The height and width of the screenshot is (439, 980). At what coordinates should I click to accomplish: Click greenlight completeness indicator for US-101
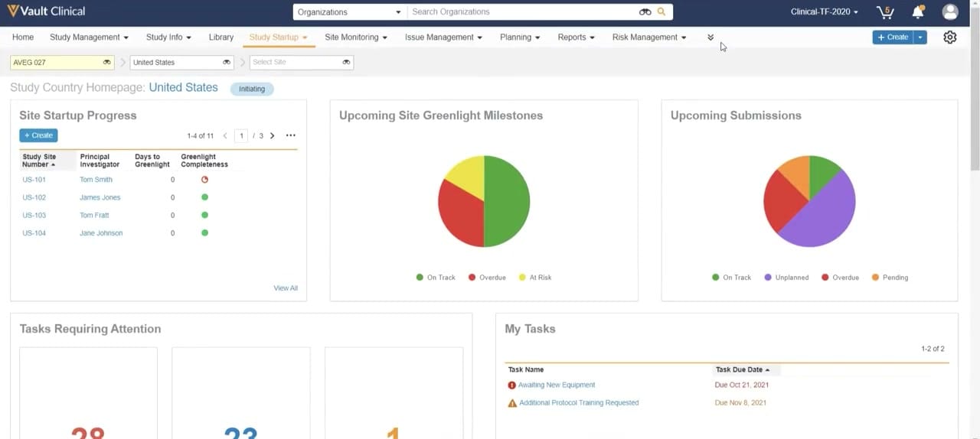[x=204, y=180]
